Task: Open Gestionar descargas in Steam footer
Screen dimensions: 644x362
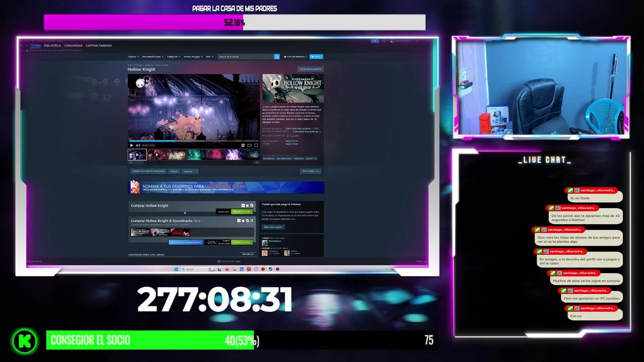Action: click(229, 261)
